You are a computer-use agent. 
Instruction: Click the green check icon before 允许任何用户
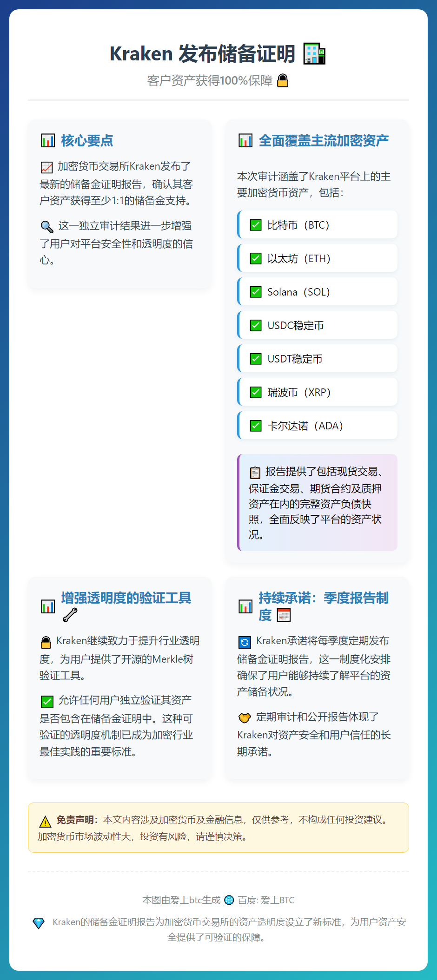pyautogui.click(x=47, y=701)
